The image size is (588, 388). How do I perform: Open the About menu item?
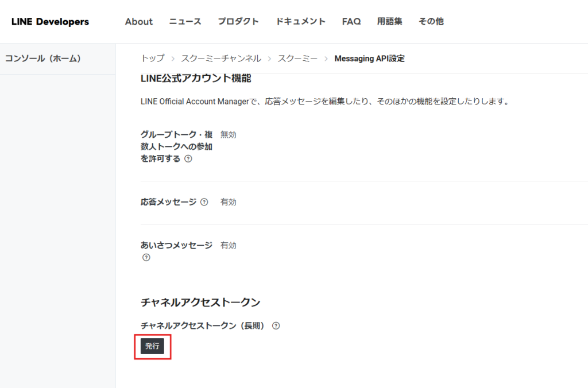[x=139, y=22]
